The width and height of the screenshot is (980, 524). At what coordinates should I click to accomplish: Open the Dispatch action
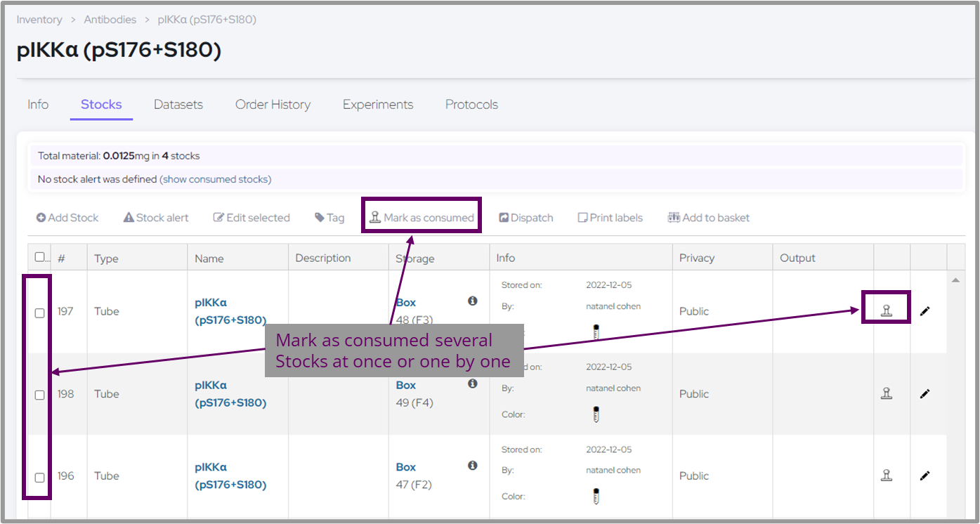[x=526, y=218]
